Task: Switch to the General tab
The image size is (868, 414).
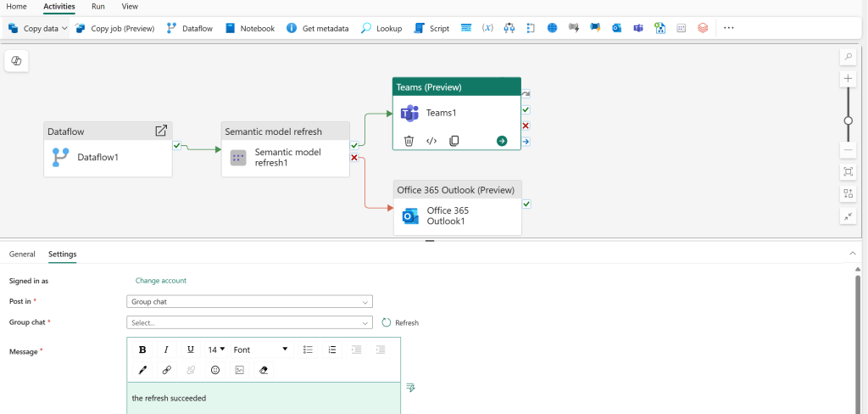Action: pyautogui.click(x=22, y=254)
